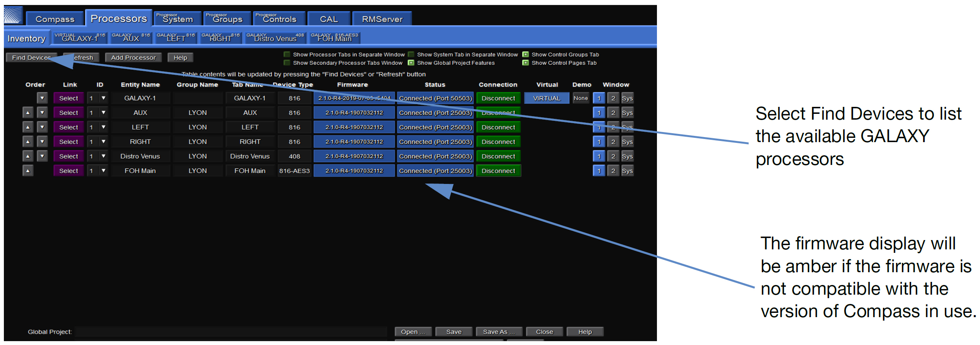Viewport: 980px width, 345px height.
Task: Edit Tab Name field Distro Venus
Action: coord(250,156)
